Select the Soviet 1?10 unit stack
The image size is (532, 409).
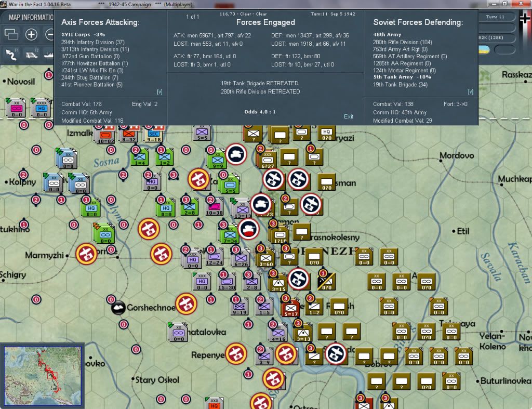[x=280, y=235]
